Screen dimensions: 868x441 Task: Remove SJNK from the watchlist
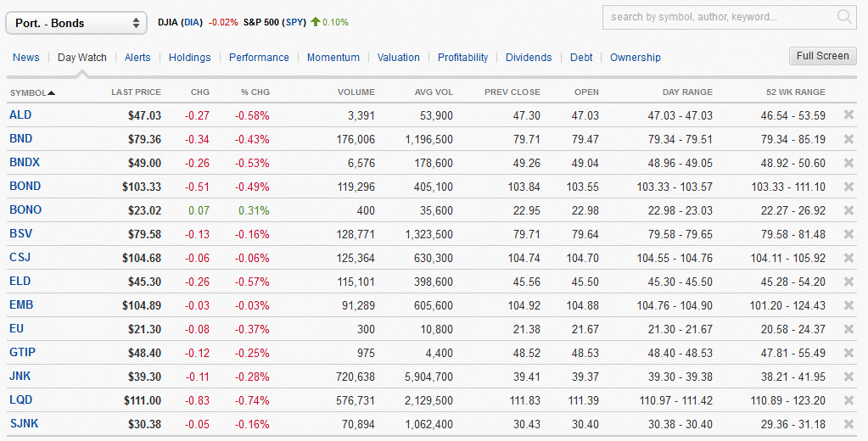[x=848, y=424]
